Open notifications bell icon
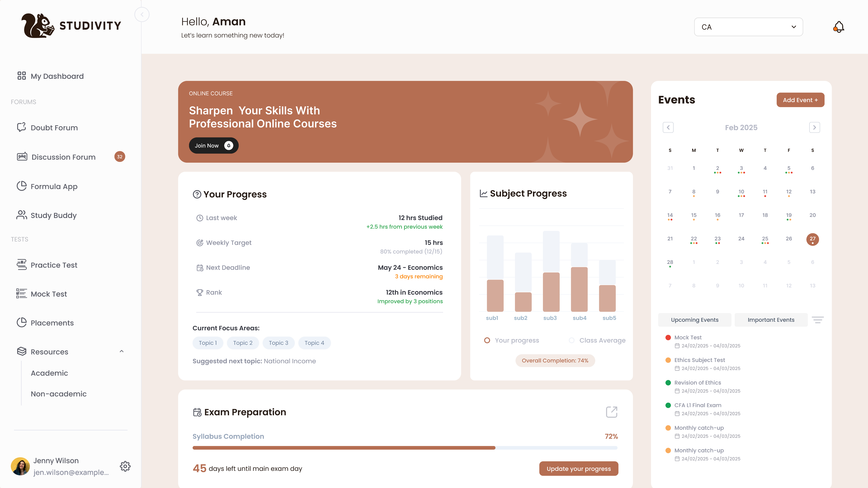Image resolution: width=868 pixels, height=488 pixels. pos(839,27)
